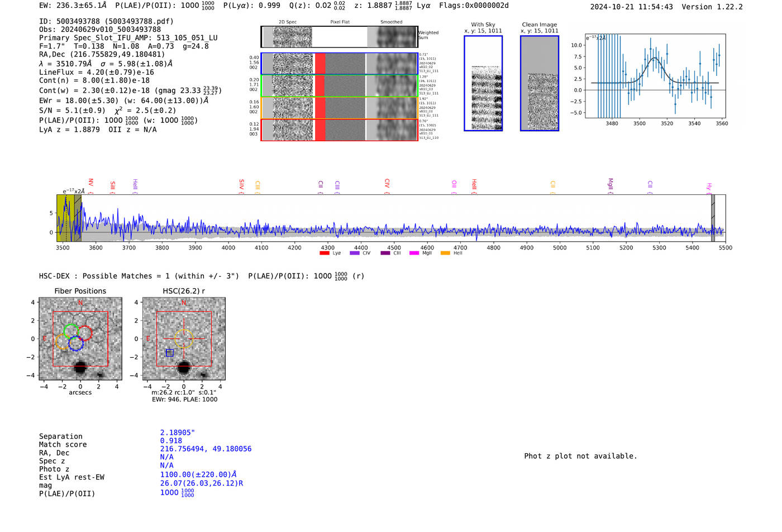Click the SiIV emission line marker
Viewport: 782px width, 532px height.
(x=241, y=185)
